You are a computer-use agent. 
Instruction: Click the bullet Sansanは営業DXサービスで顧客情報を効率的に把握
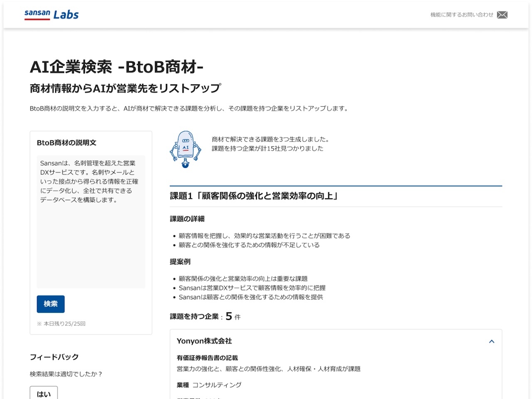(x=252, y=288)
